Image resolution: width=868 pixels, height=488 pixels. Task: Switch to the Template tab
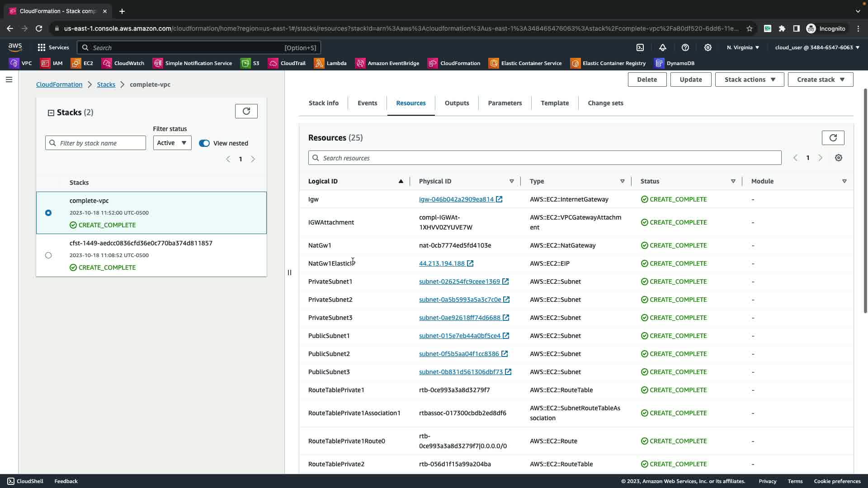555,103
